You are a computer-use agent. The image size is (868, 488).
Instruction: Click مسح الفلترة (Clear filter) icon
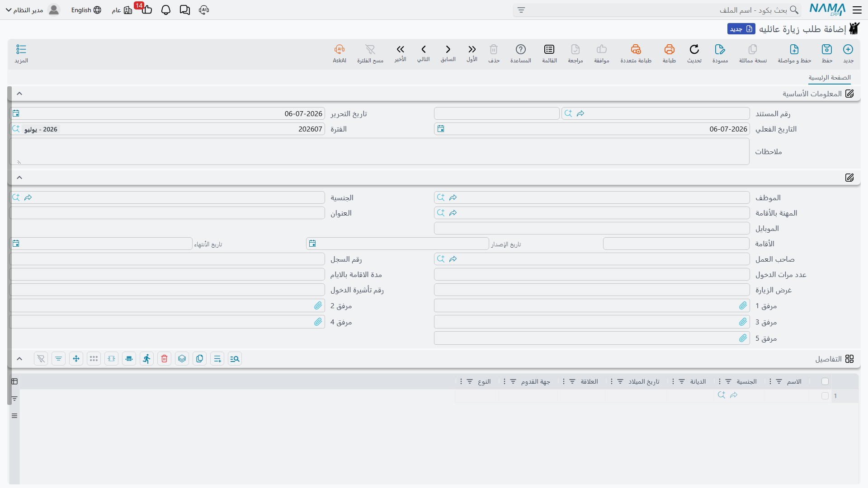click(370, 49)
